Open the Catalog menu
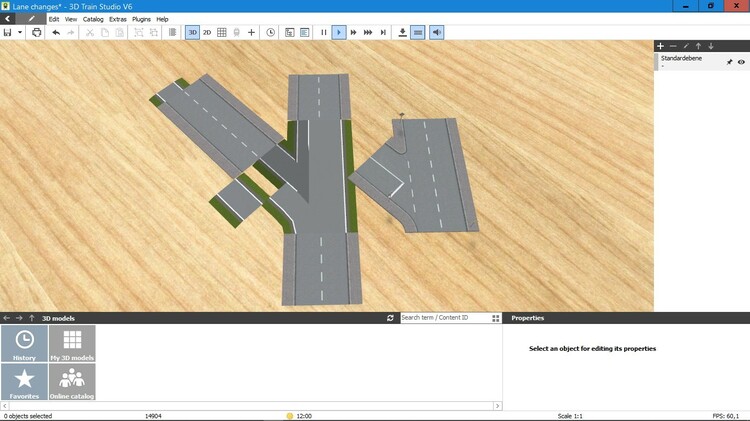 point(93,19)
